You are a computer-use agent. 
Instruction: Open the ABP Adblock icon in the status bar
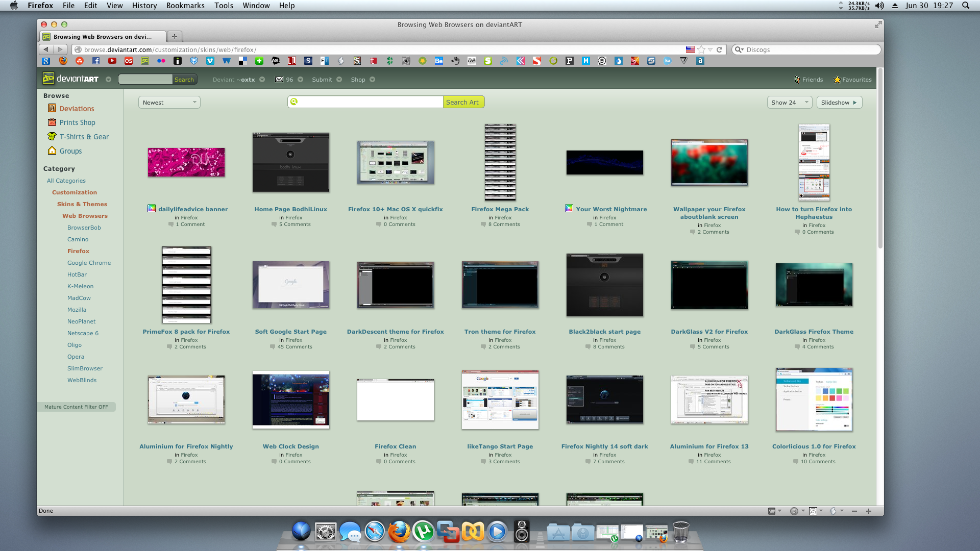click(x=772, y=511)
